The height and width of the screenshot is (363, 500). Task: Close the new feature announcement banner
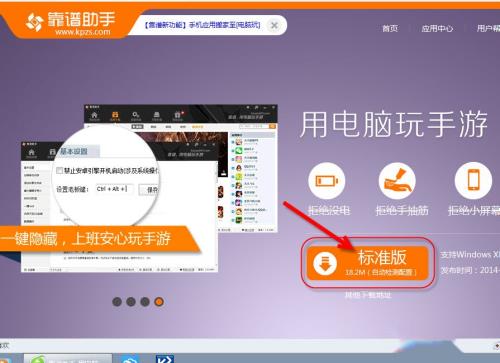coord(274,25)
